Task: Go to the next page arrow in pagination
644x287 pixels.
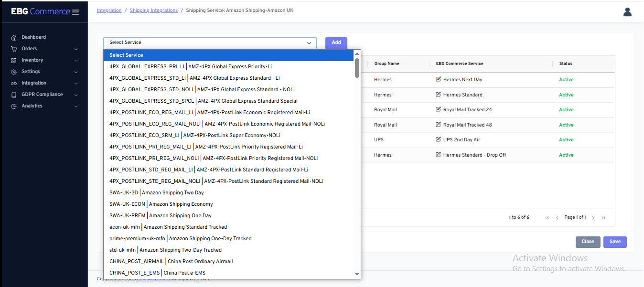Action: tap(593, 218)
